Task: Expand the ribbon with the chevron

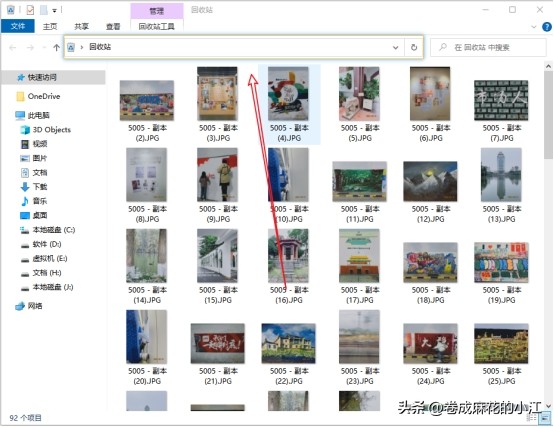Action: [x=534, y=27]
